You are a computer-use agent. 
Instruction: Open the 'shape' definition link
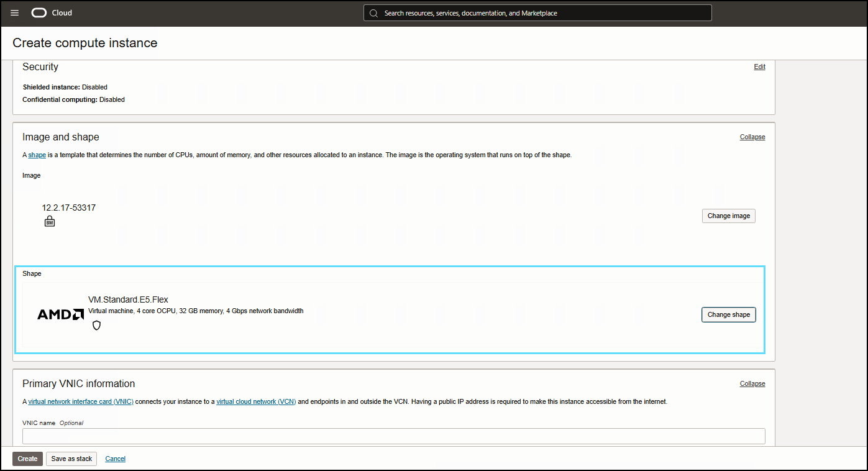[x=37, y=155]
